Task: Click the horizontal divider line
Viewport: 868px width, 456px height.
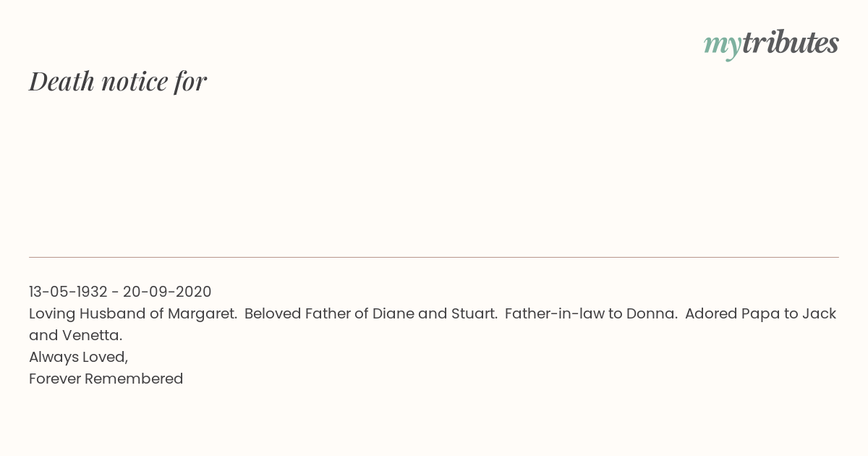Action: 434,257
